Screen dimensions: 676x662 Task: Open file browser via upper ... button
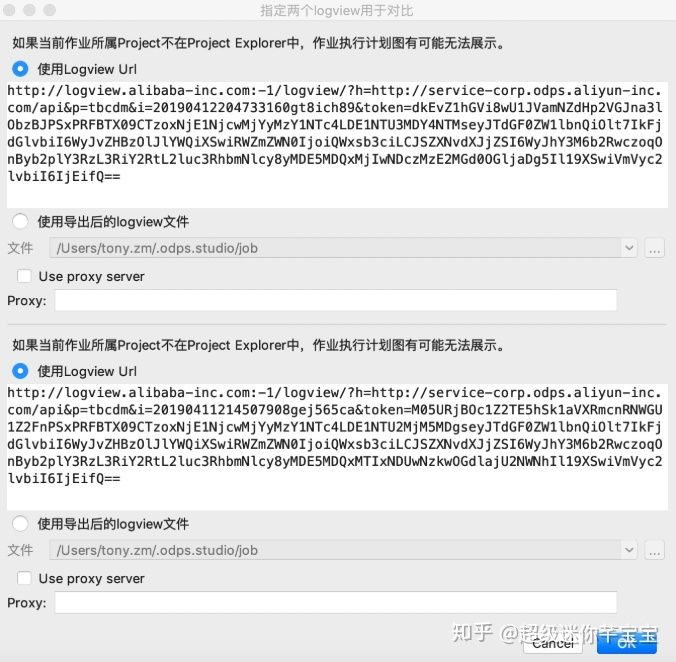[x=654, y=248]
